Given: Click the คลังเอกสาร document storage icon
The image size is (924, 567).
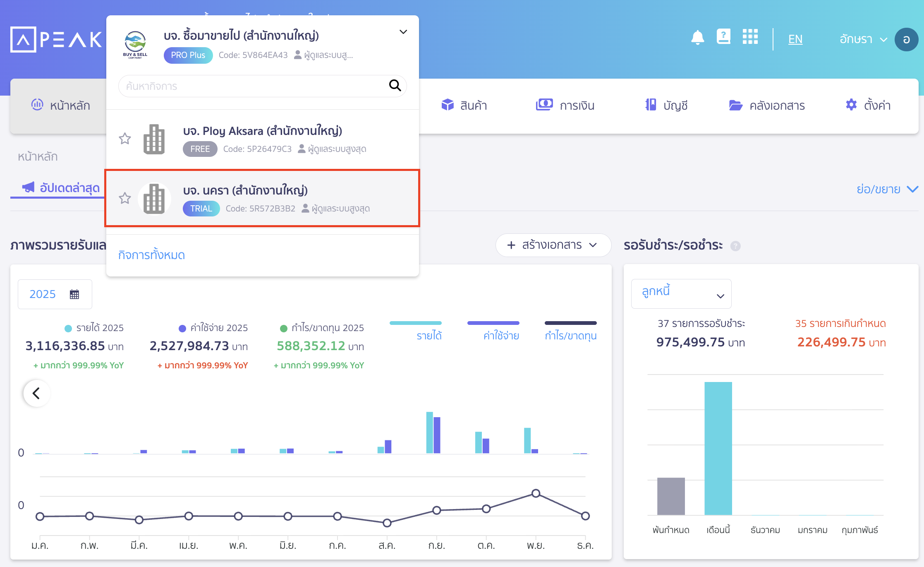Looking at the screenshot, I should coord(736,105).
